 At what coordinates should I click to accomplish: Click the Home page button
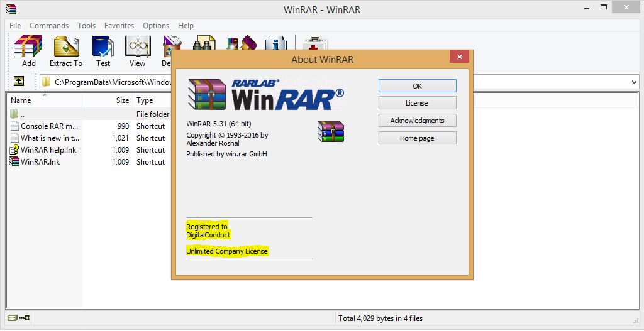[418, 138]
